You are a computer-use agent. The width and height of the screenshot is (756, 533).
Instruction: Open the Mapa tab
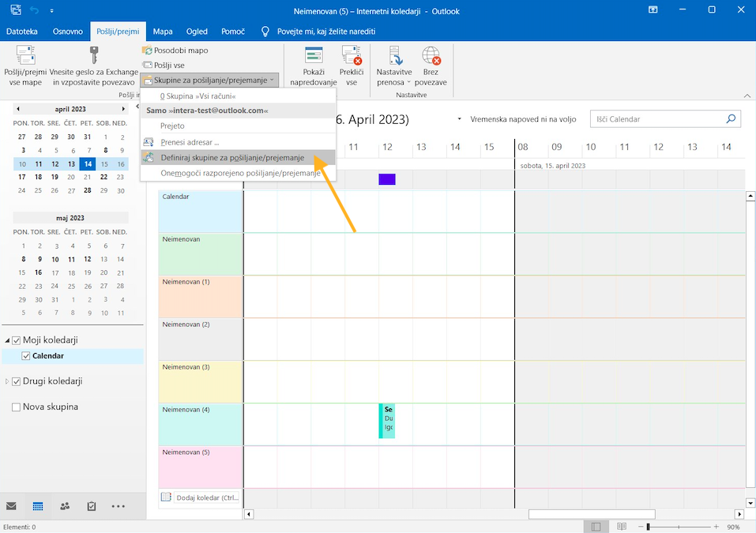click(163, 32)
